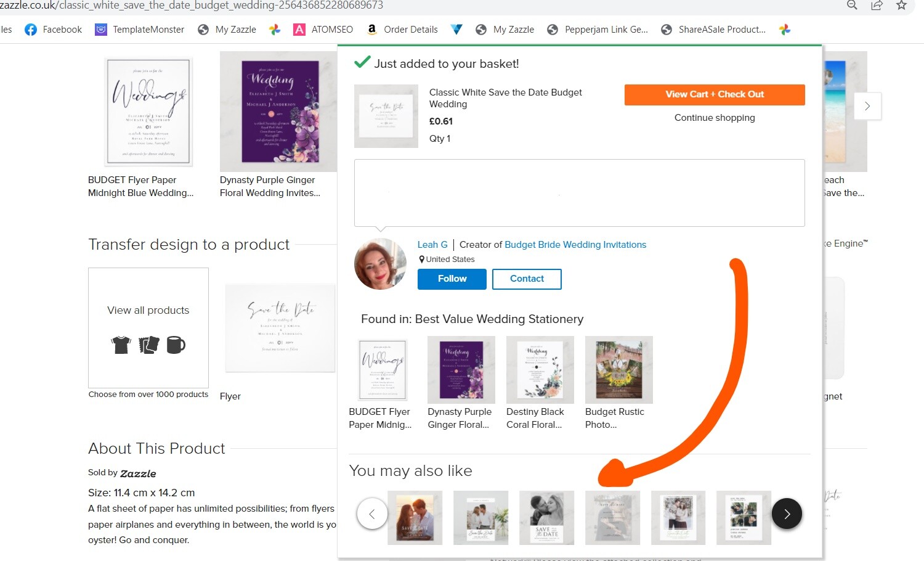Open the TemplateMonster bookmark
The width and height of the screenshot is (924, 561).
pos(140,30)
